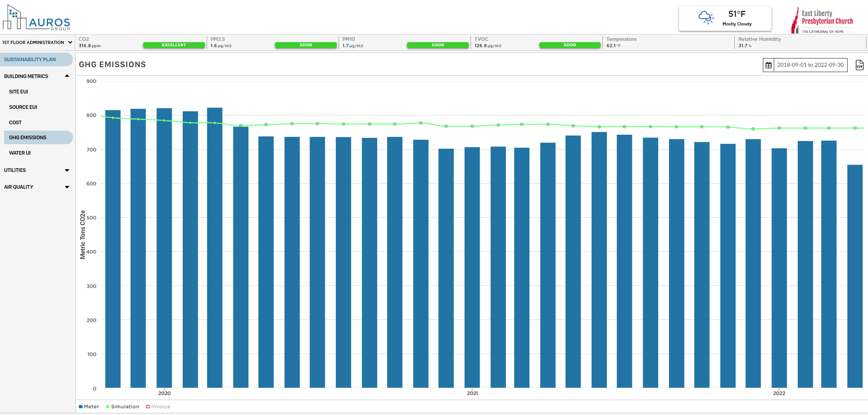Enable the Invoice series in the legend
This screenshot has width=868, height=415.
(x=158, y=407)
